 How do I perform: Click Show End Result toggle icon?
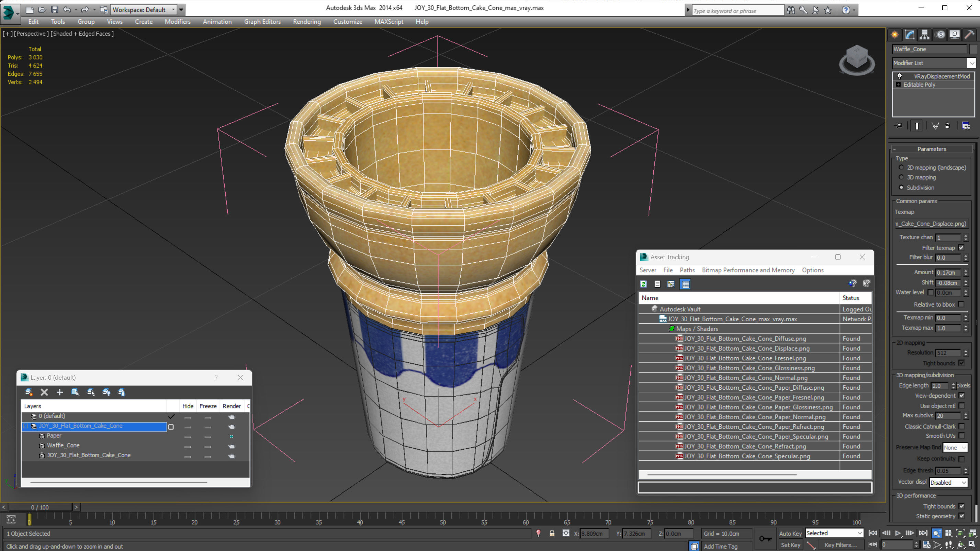tap(917, 126)
